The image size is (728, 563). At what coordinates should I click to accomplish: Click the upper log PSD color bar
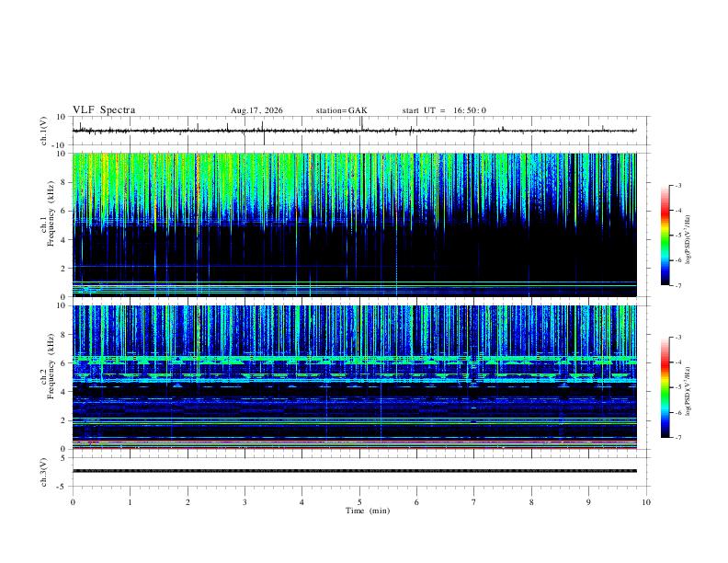point(665,236)
